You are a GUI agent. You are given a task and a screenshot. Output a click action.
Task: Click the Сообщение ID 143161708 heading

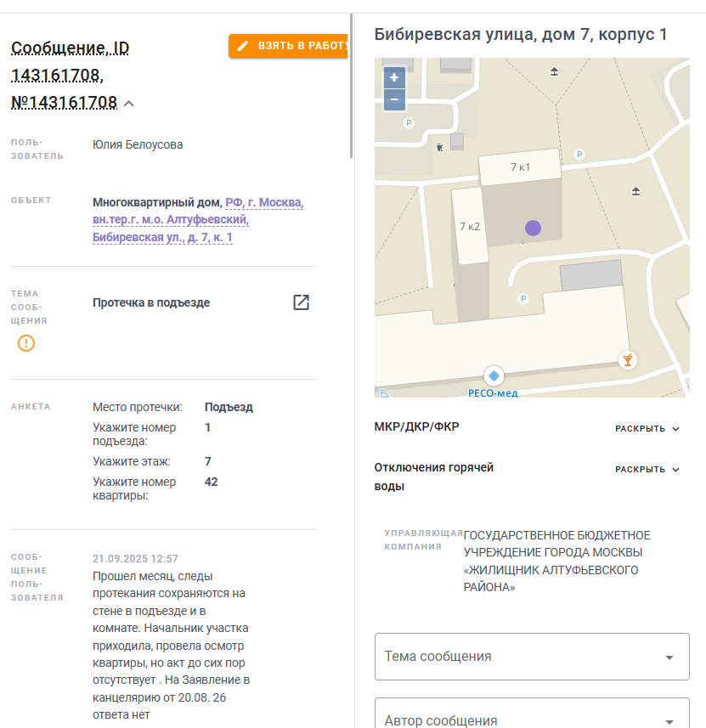(71, 75)
